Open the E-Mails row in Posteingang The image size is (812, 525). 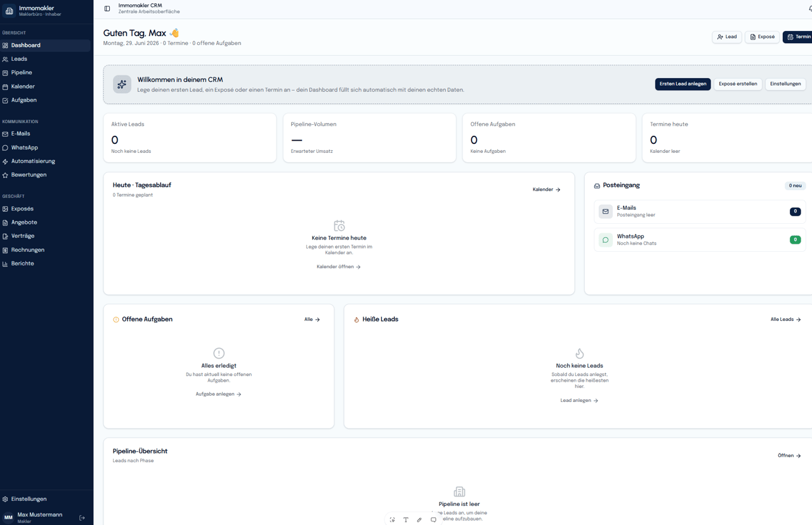pyautogui.click(x=700, y=211)
